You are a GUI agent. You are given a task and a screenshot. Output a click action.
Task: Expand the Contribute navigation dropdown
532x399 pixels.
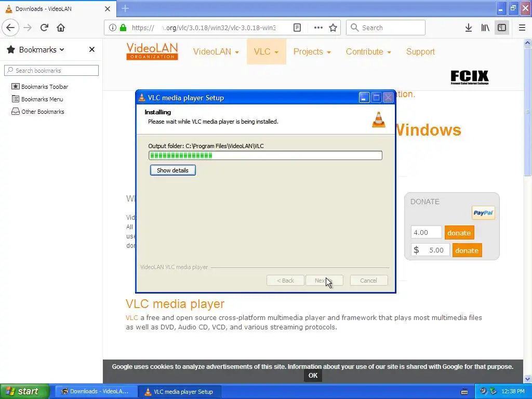point(368,51)
